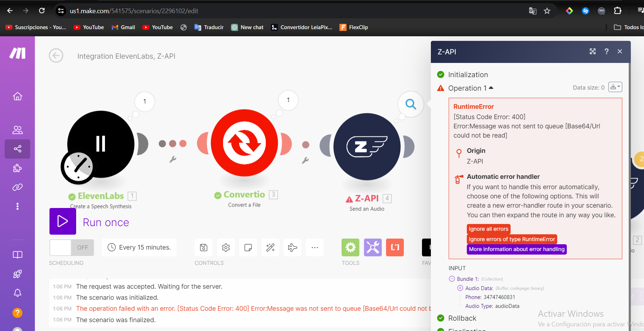
Task: Open What's new rocket icon in sidebar
Action: click(17, 274)
